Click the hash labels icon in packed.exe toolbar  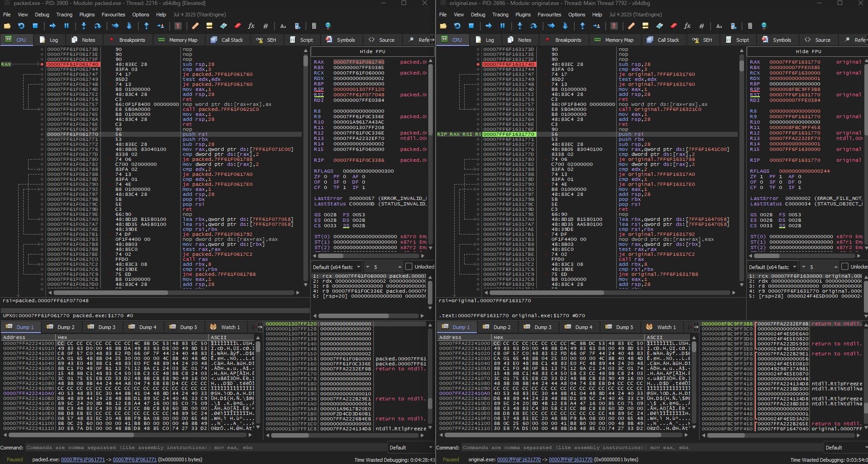coord(265,26)
